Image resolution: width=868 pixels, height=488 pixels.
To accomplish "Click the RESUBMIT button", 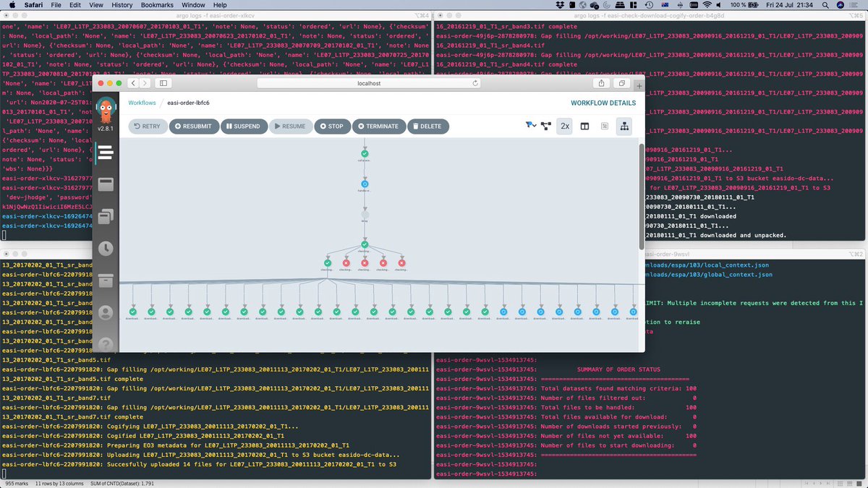I will [194, 126].
